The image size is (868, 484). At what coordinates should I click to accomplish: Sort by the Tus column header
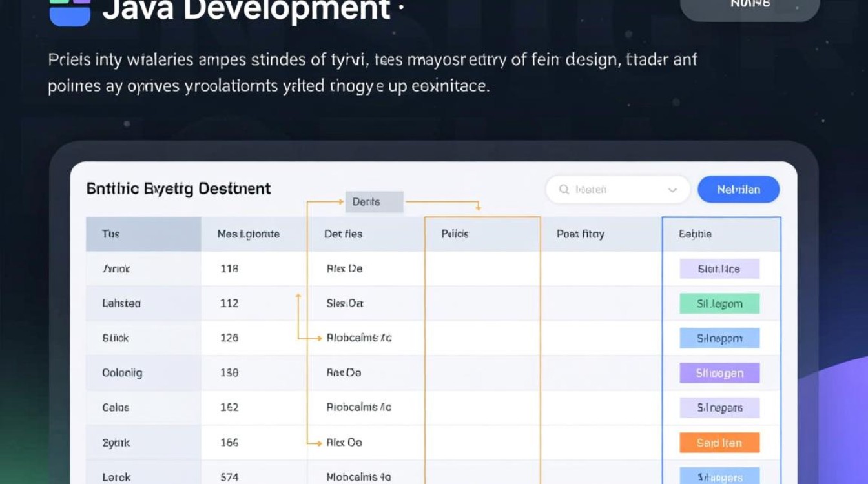click(110, 234)
